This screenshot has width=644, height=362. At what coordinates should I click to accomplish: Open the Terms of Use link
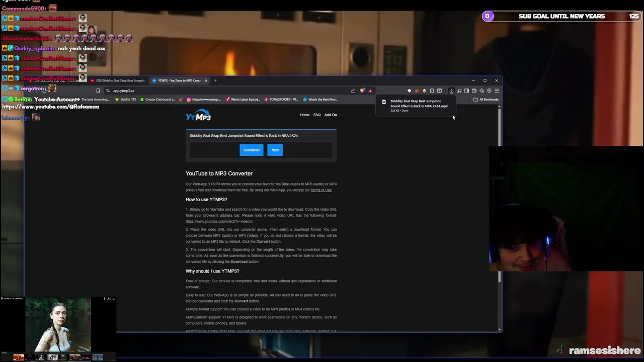click(x=321, y=190)
